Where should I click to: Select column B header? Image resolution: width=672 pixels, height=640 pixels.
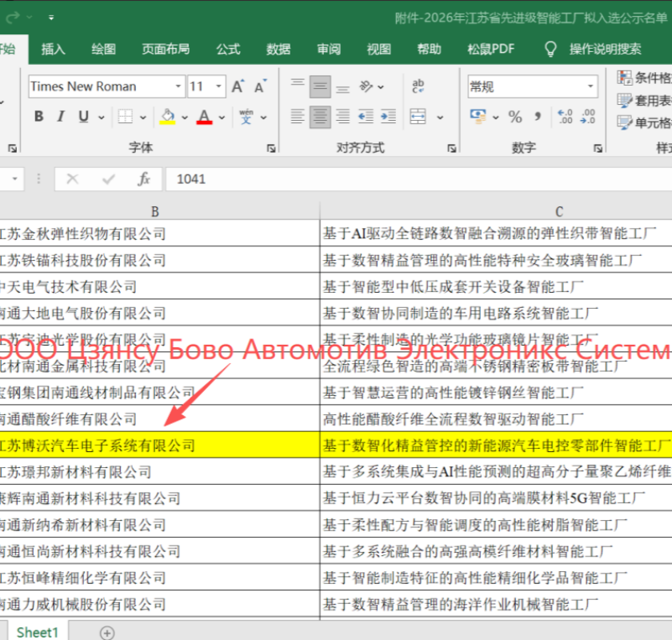[x=155, y=211]
